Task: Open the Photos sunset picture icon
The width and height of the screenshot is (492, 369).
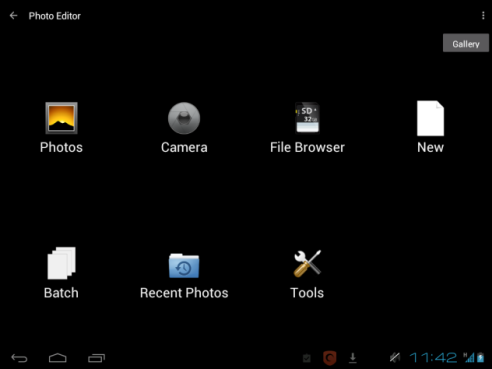Action: coord(61,118)
